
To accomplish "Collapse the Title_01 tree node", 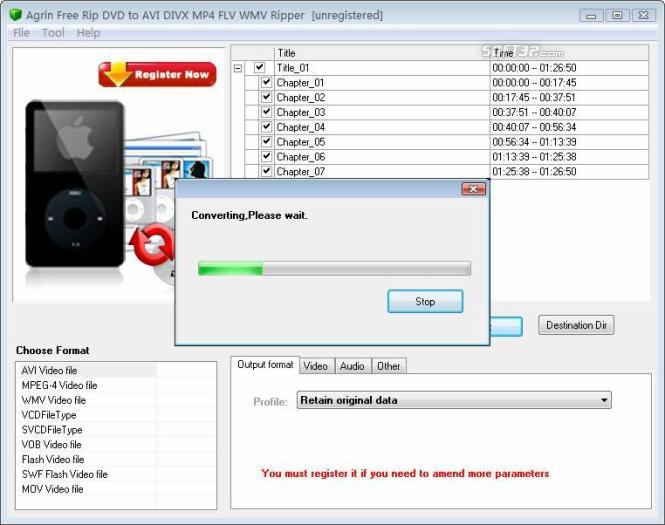I will coord(238,68).
